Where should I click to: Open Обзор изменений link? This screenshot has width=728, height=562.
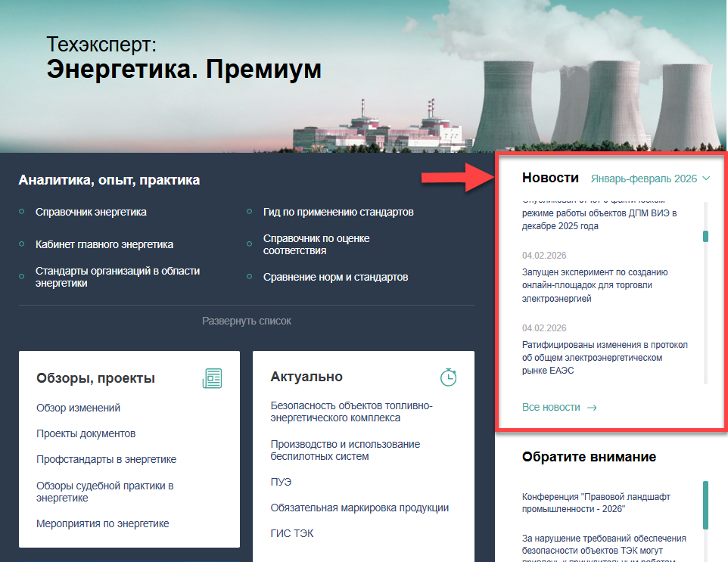[x=78, y=408]
